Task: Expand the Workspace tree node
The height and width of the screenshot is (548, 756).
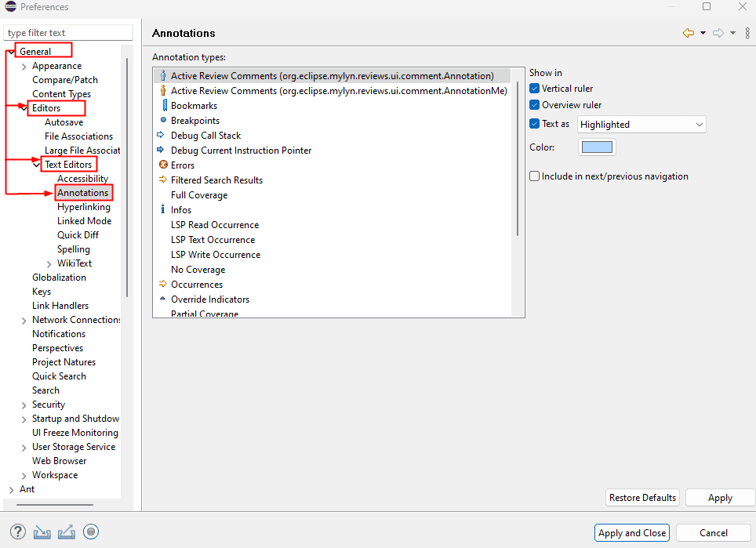Action: [24, 476]
